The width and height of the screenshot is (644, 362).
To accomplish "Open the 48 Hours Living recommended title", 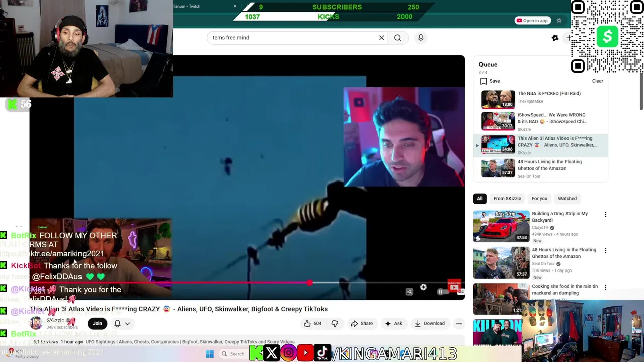I will (x=564, y=253).
